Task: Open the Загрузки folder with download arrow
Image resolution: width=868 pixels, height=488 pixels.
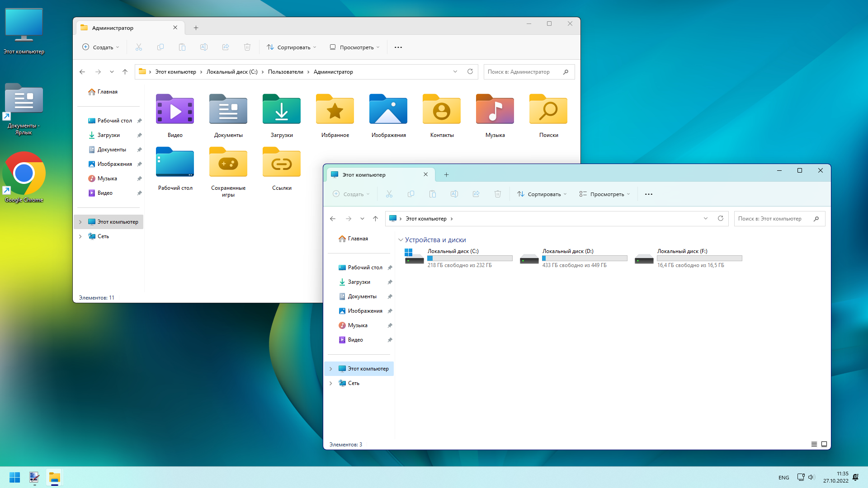Action: [x=281, y=110]
